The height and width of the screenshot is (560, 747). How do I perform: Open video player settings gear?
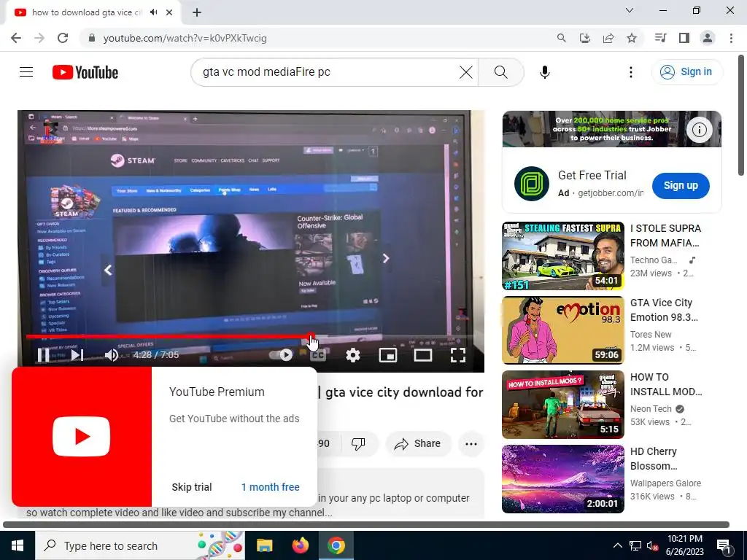tap(353, 355)
